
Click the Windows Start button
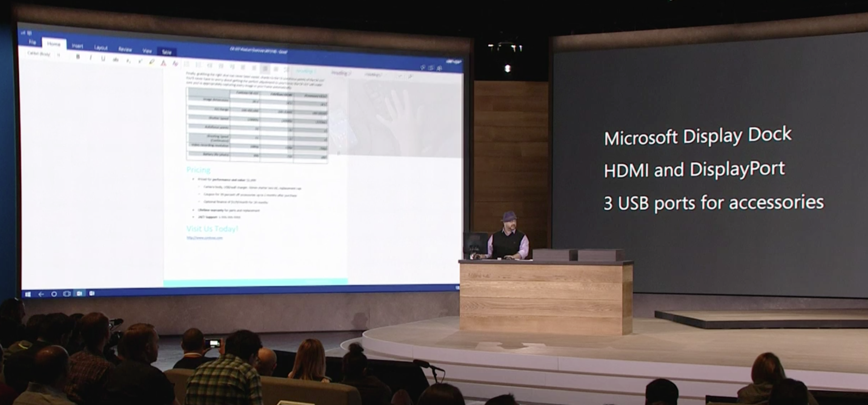tap(28, 294)
